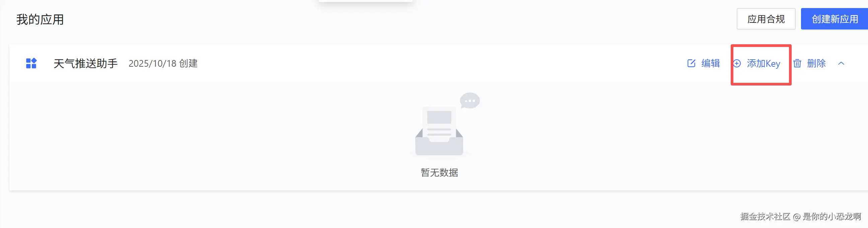The image size is (868, 228).
Task: Collapse the 天气推送助手 row with the chevron
Action: pos(841,63)
